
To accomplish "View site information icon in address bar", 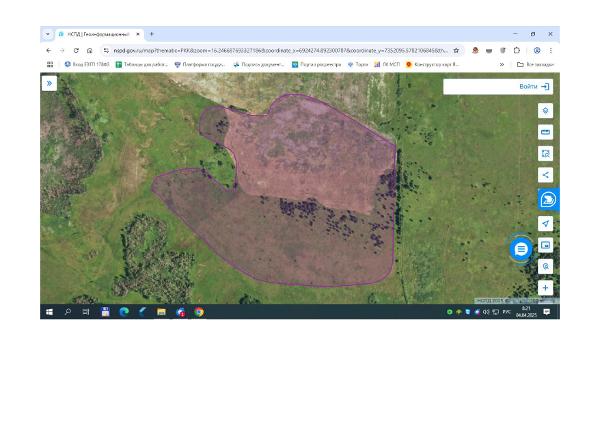I will pyautogui.click(x=106, y=51).
